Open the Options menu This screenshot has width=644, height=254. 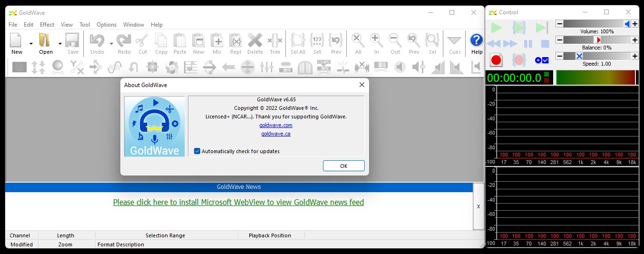[107, 24]
